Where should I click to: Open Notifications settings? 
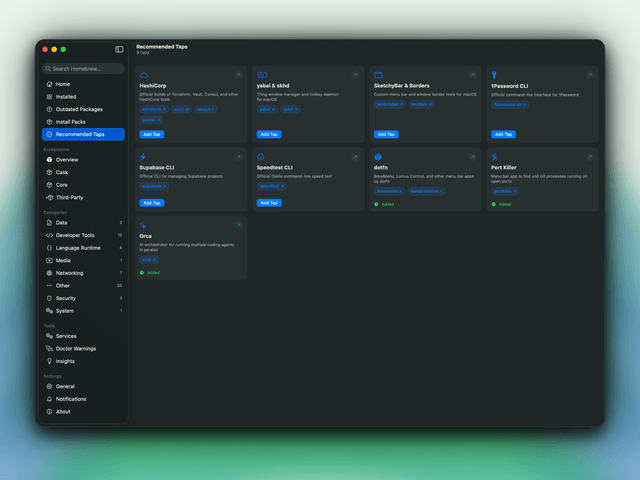(x=83, y=399)
